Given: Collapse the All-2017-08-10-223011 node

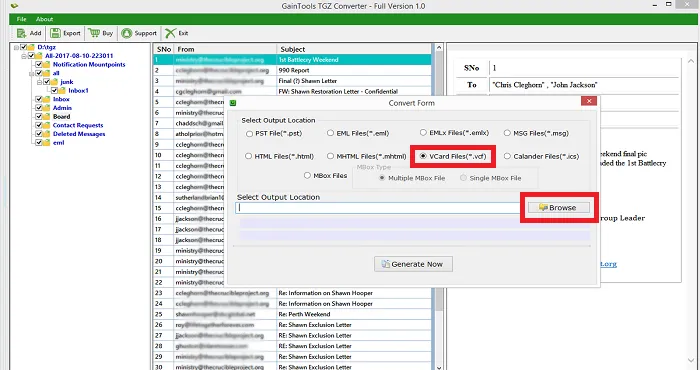Looking at the screenshot, I should click(x=24, y=56).
